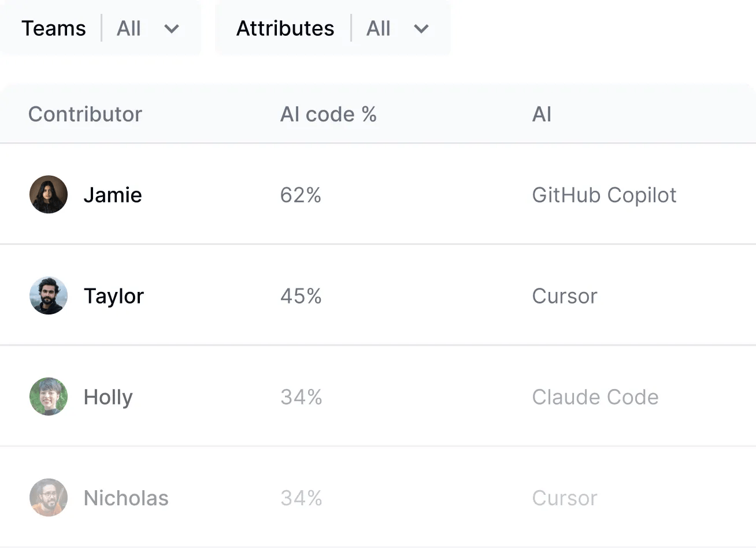Sort by the AI code % column
Screen dimensions: 756x548
(x=328, y=114)
